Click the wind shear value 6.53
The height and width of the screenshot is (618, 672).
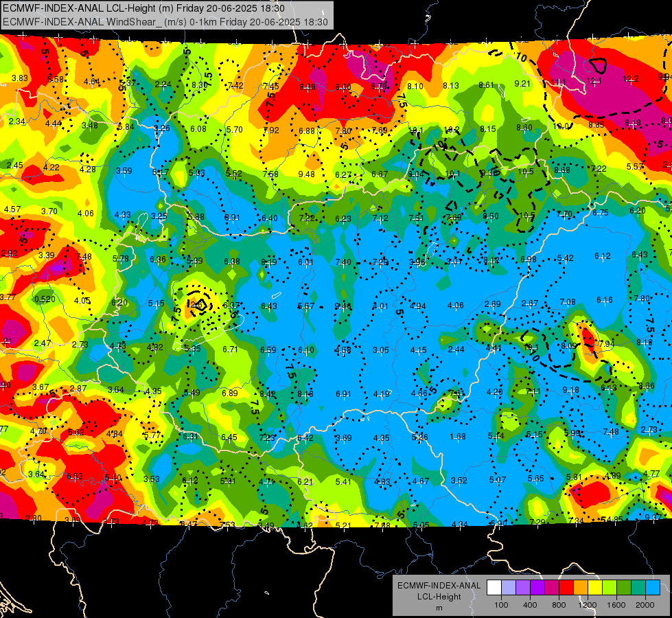tap(75, 477)
